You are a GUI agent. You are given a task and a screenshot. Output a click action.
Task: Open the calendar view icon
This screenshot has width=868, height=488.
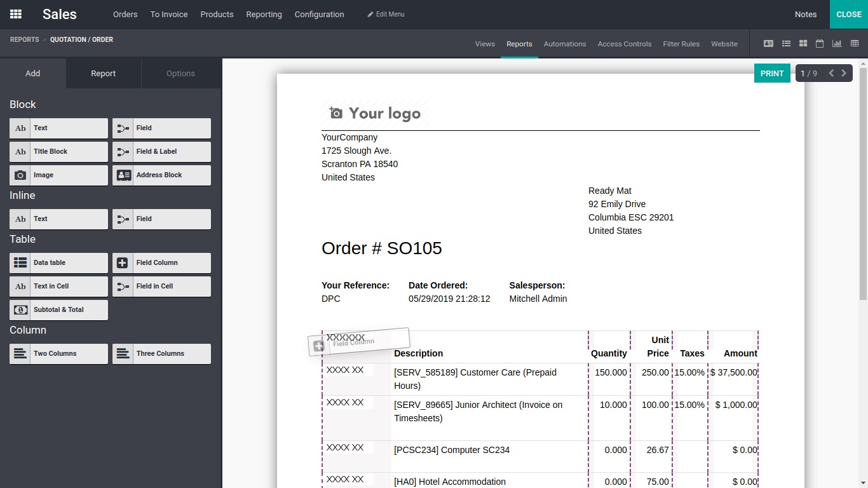click(820, 44)
